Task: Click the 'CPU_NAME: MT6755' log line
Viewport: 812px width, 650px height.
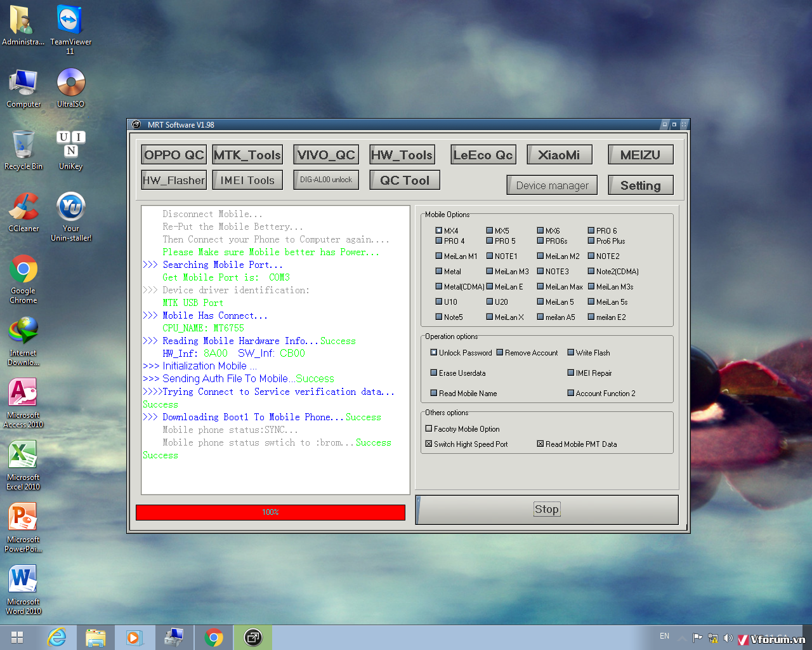Action: (x=203, y=328)
